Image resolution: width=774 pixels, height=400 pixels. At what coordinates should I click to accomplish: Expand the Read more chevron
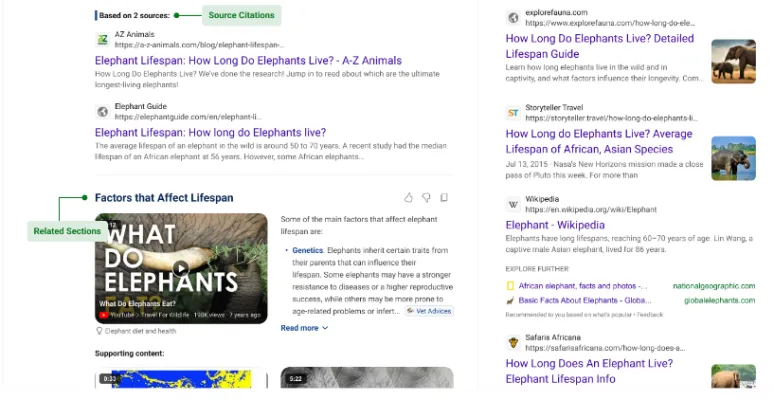pyautogui.click(x=325, y=328)
